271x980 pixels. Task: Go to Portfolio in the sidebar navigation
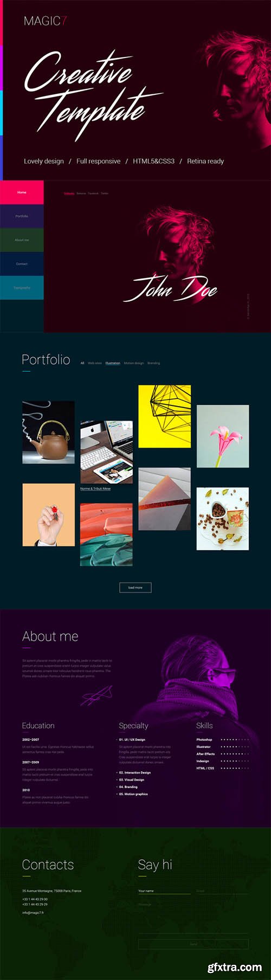point(22,216)
